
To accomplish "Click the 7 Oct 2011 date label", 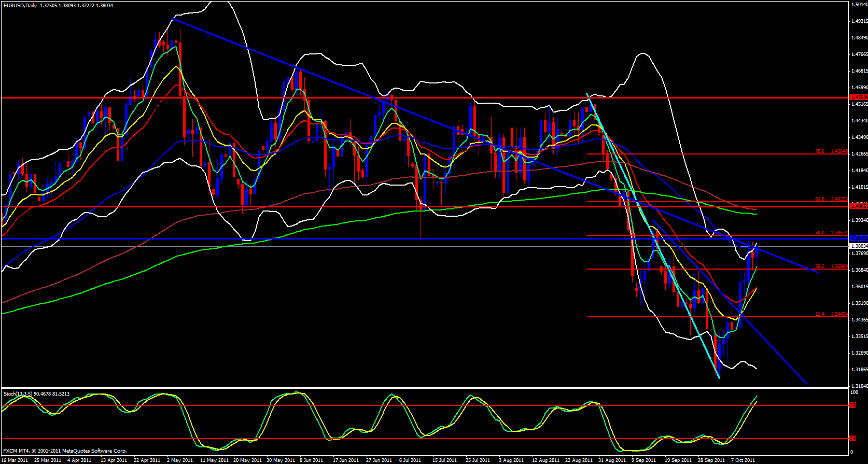I will [x=743, y=460].
